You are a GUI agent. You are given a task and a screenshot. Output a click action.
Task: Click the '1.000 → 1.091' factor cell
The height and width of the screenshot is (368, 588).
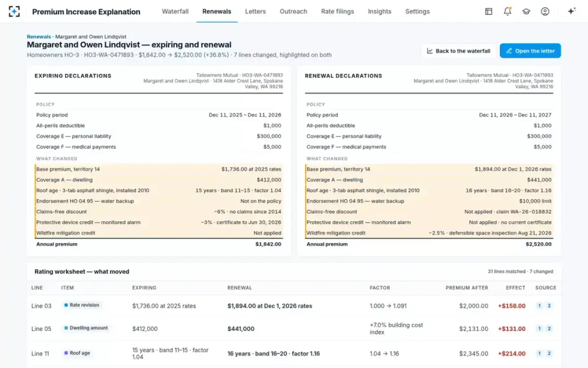[x=388, y=306]
